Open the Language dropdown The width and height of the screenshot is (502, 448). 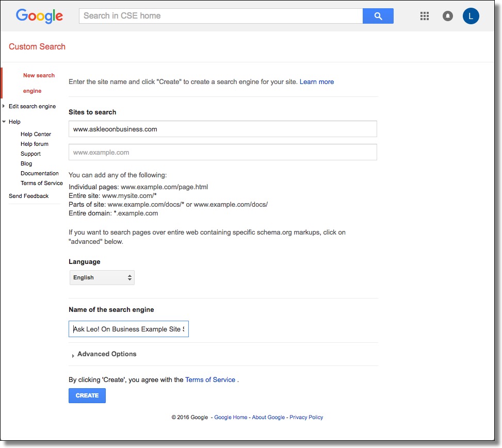click(x=102, y=277)
